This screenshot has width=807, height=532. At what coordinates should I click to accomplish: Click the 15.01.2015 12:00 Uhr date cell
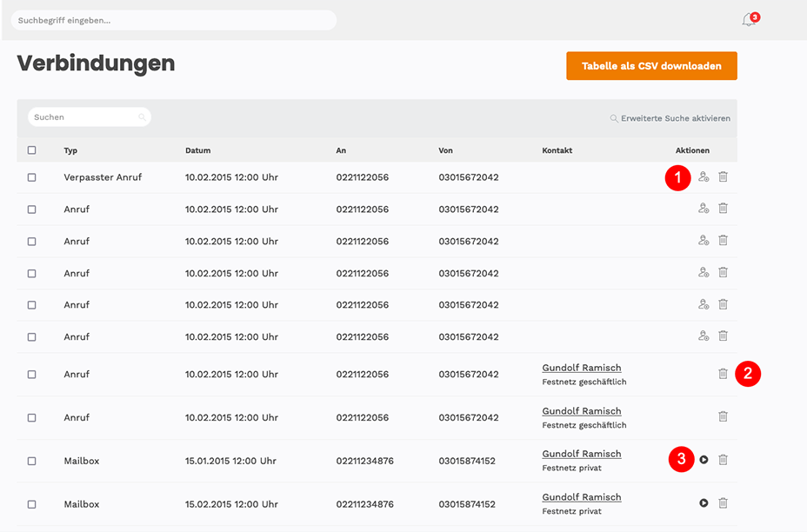coord(230,461)
